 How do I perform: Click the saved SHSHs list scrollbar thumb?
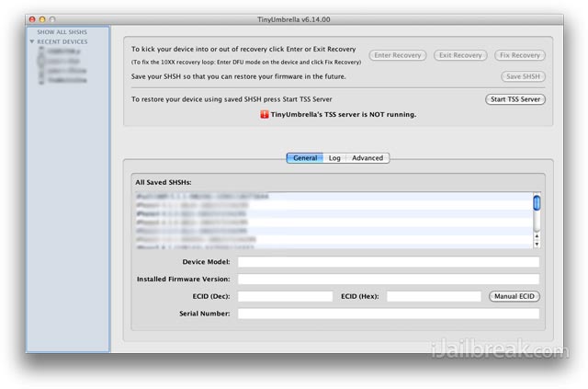coord(537,202)
